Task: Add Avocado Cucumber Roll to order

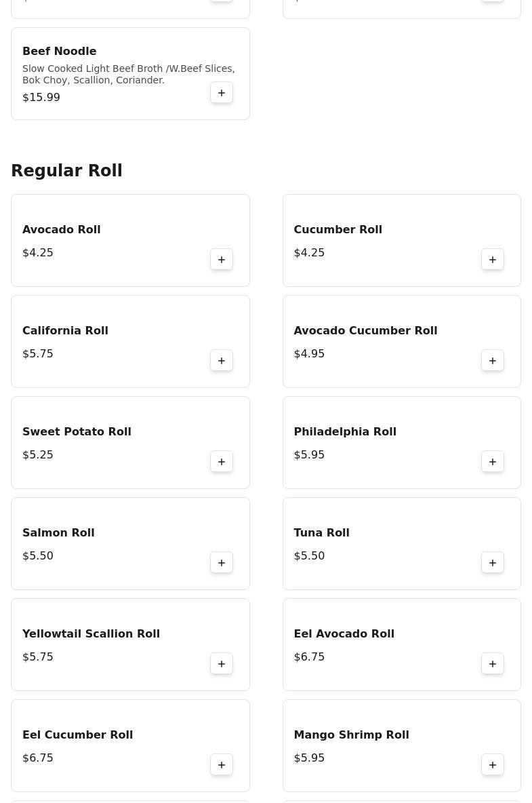Action: [x=493, y=361]
